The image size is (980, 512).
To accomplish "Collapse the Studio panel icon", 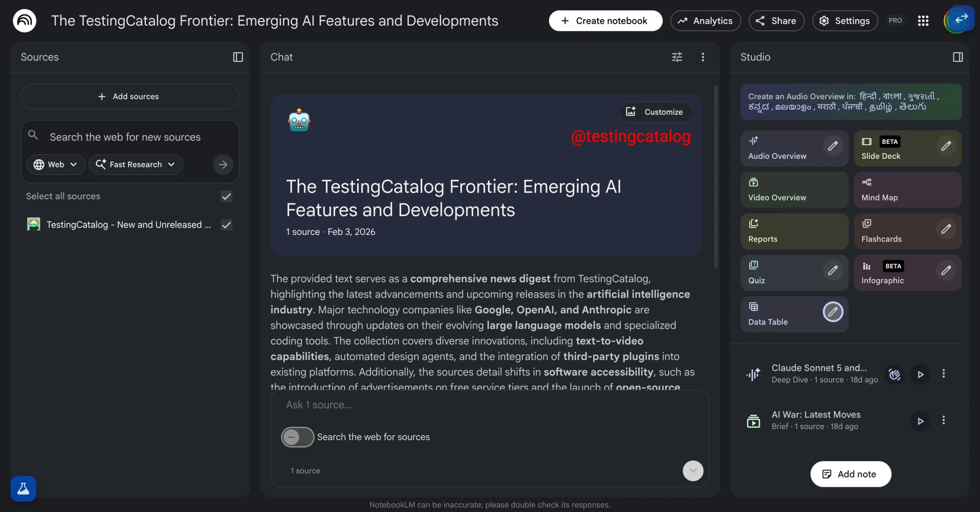I will click(x=957, y=57).
